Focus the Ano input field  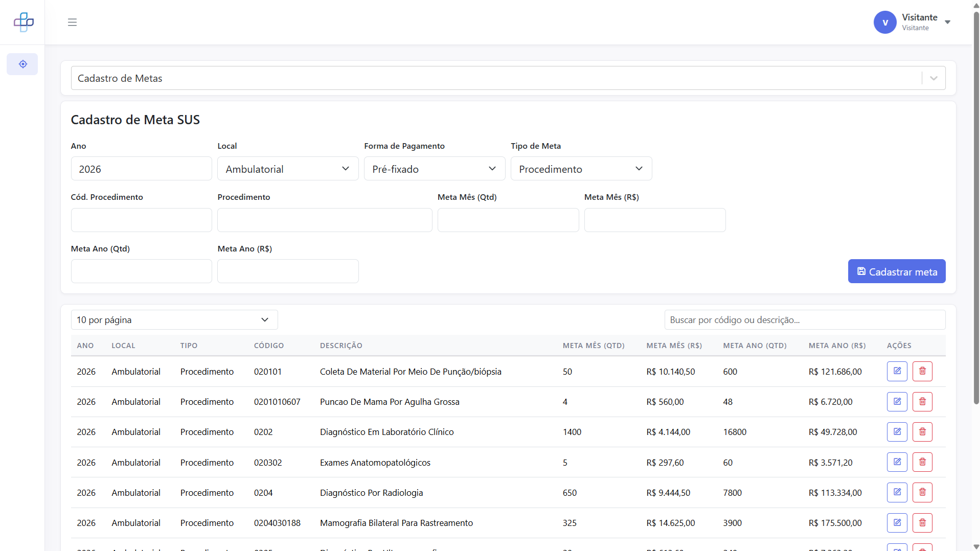(141, 169)
